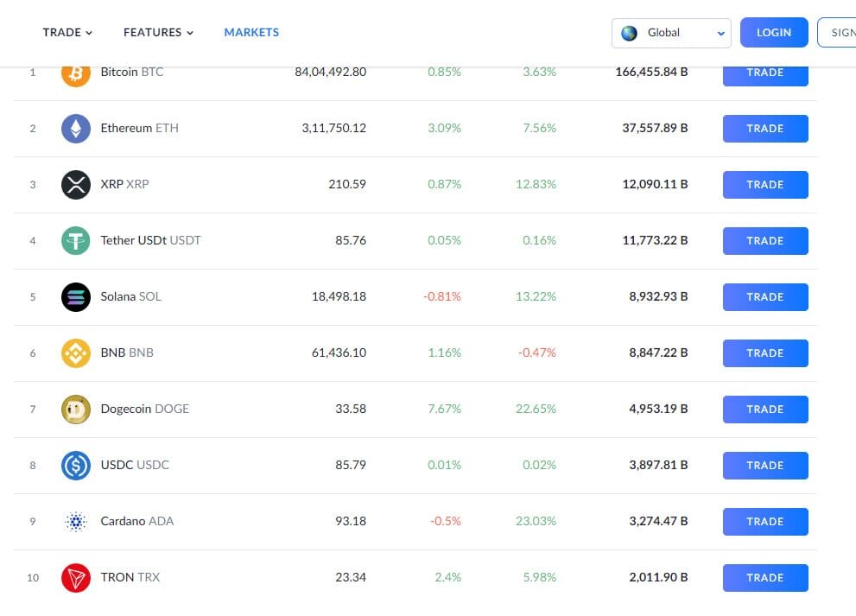Click TRON market cap 2,011.90 B
The height and width of the screenshot is (616, 856).
pyautogui.click(x=658, y=577)
